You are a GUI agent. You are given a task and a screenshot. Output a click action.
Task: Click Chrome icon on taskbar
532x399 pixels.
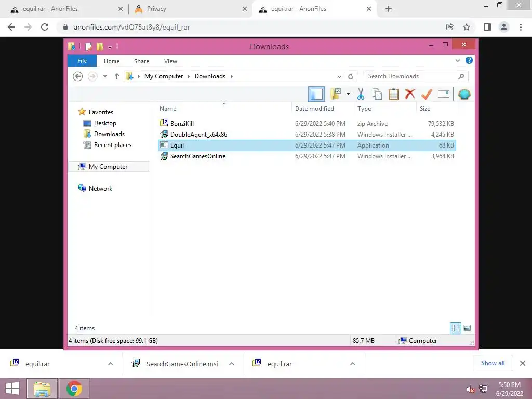[x=74, y=389]
